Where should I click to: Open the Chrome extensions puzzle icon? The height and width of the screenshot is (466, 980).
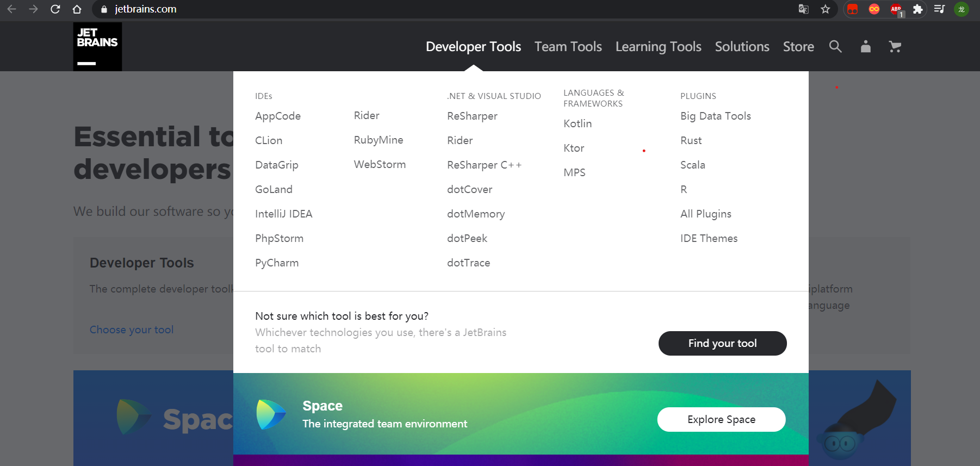click(918, 9)
